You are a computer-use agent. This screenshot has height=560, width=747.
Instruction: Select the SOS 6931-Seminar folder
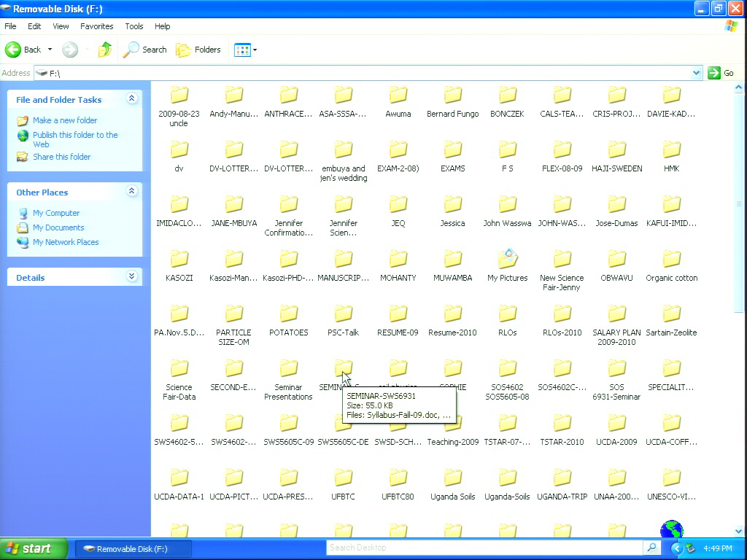[616, 381]
